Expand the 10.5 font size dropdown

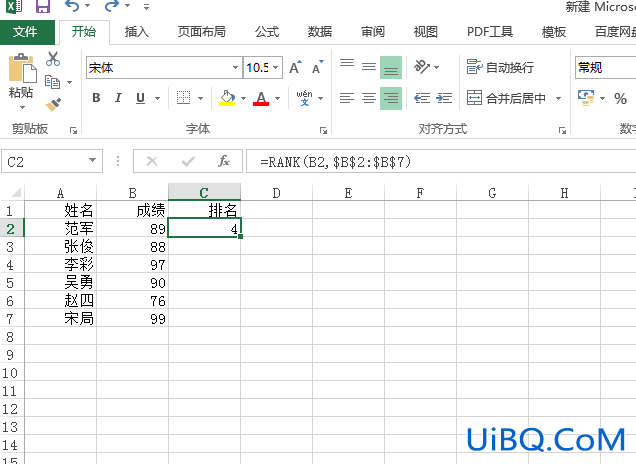(275, 67)
